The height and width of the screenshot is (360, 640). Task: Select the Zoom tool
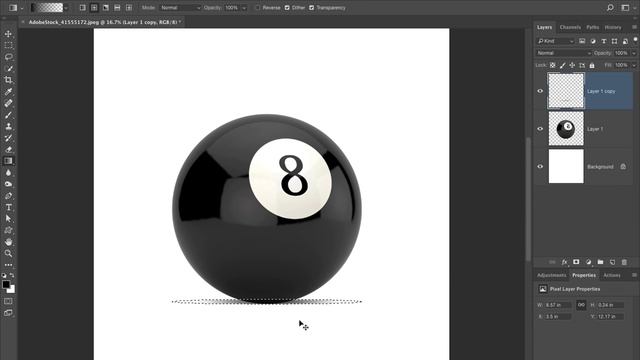pos(8,253)
